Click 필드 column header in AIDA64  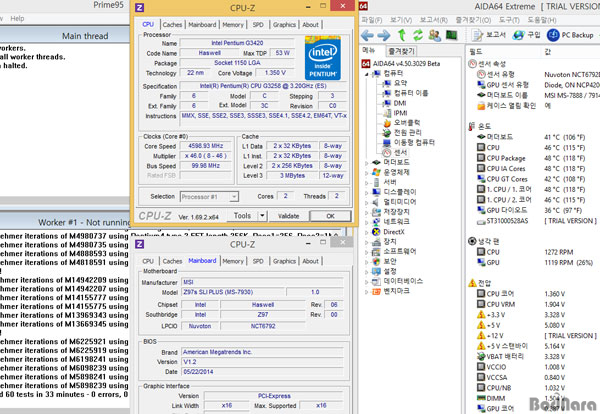coord(476,52)
